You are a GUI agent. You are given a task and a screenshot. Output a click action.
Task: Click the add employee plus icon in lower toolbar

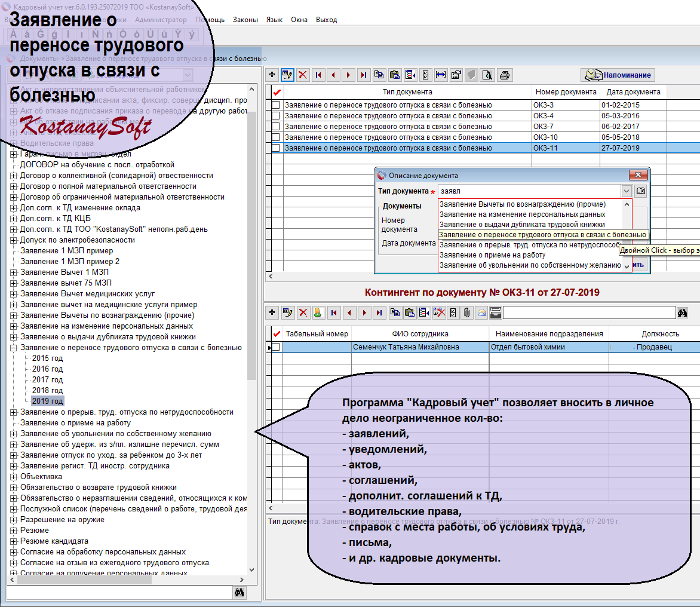coord(272,312)
